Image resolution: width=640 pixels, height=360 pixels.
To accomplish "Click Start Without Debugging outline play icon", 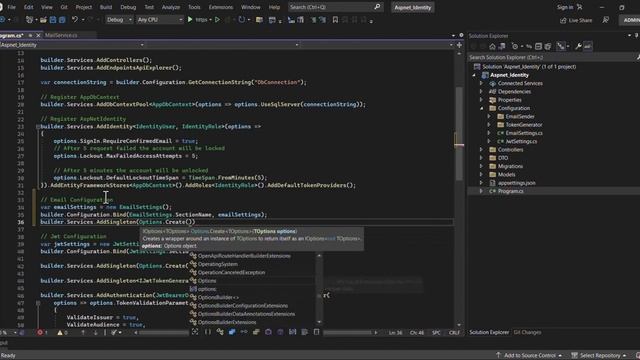I will (x=217, y=20).
